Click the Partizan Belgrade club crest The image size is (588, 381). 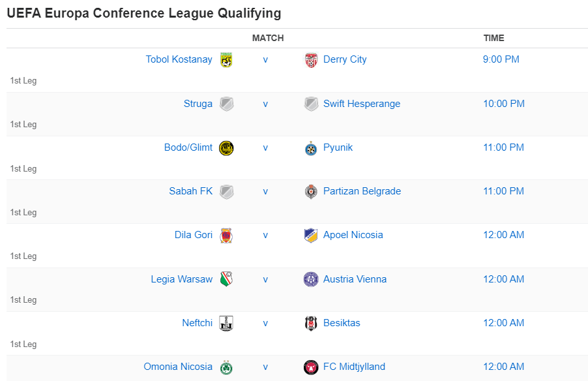310,191
